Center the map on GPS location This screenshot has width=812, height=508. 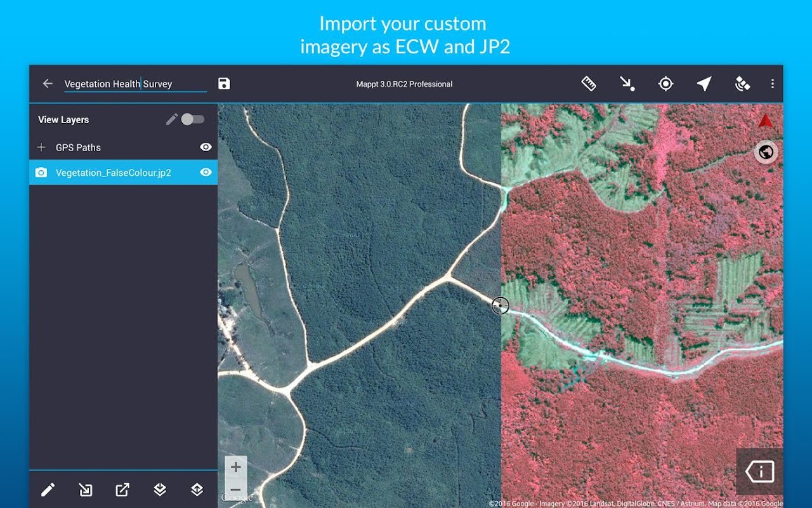click(x=665, y=84)
